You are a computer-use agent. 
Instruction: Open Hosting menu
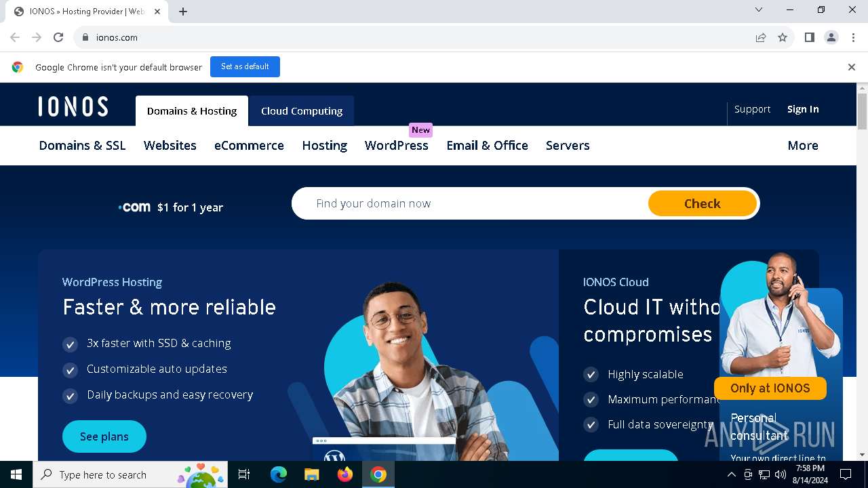[325, 145]
